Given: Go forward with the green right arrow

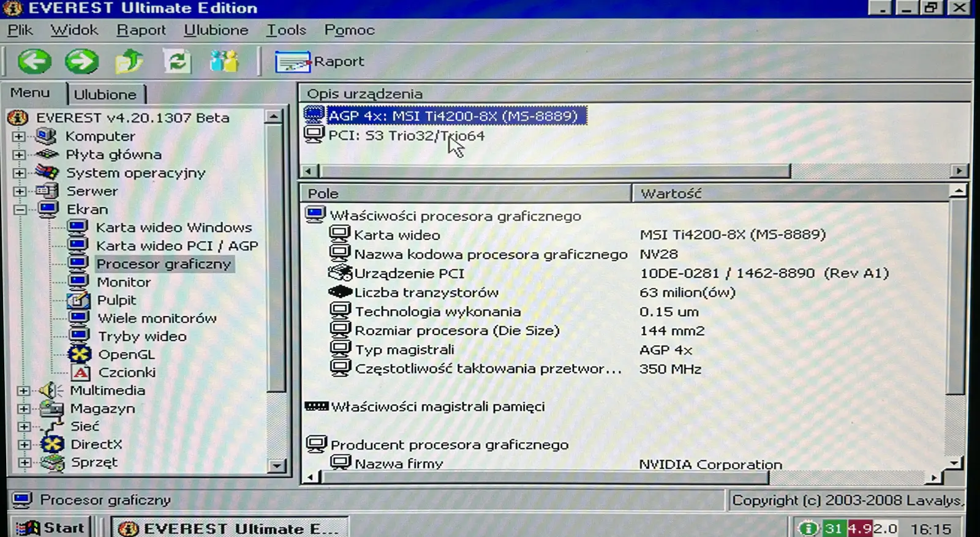Looking at the screenshot, I should coord(81,61).
